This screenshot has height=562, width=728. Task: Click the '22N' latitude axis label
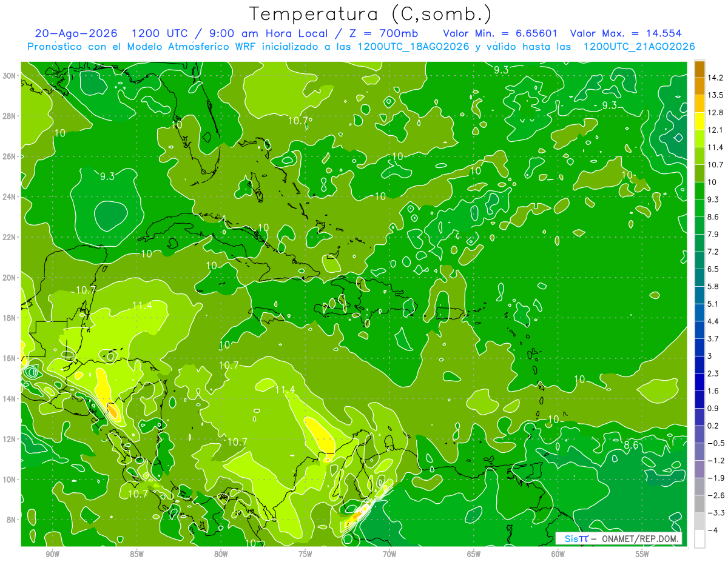click(x=10, y=237)
